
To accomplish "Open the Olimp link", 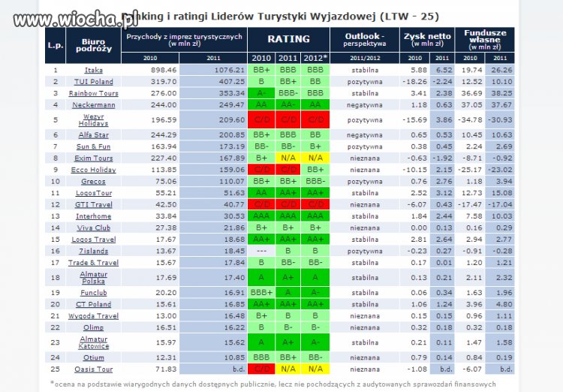I will (93, 327).
